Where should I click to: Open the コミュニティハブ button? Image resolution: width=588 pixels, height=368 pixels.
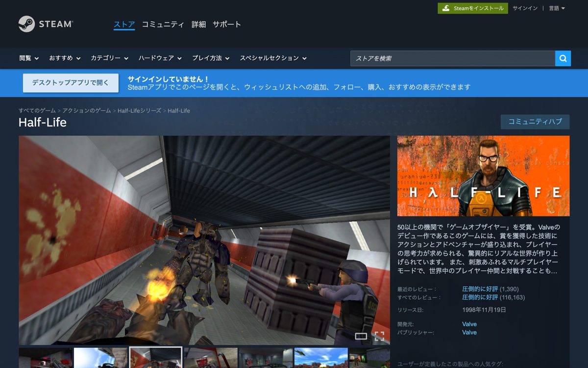coord(535,122)
